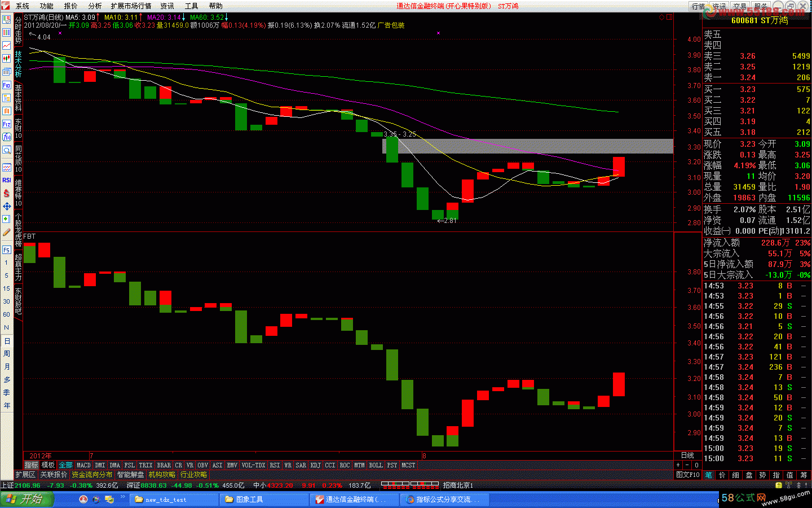
Task: Click the 图象工具 taskbar button
Action: pyautogui.click(x=264, y=500)
